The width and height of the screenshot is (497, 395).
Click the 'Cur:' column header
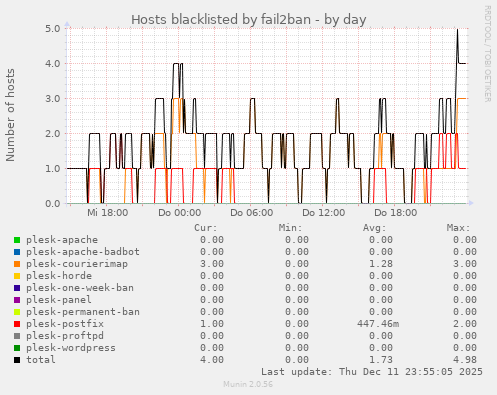click(x=206, y=228)
